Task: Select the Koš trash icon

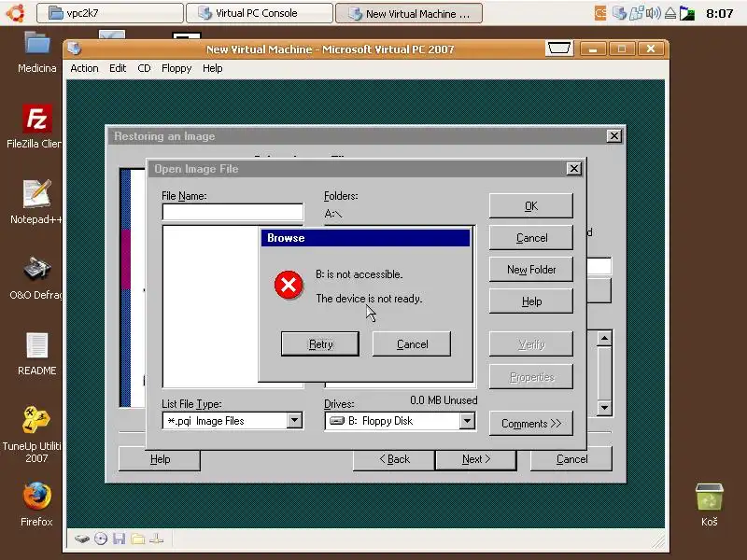Action: coord(709,504)
